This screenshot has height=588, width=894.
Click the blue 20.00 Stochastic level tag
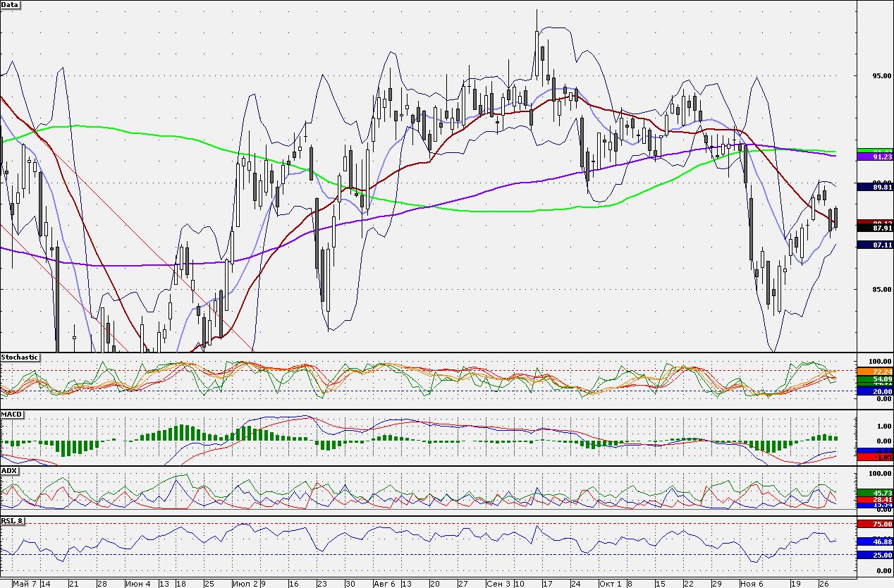[x=874, y=391]
